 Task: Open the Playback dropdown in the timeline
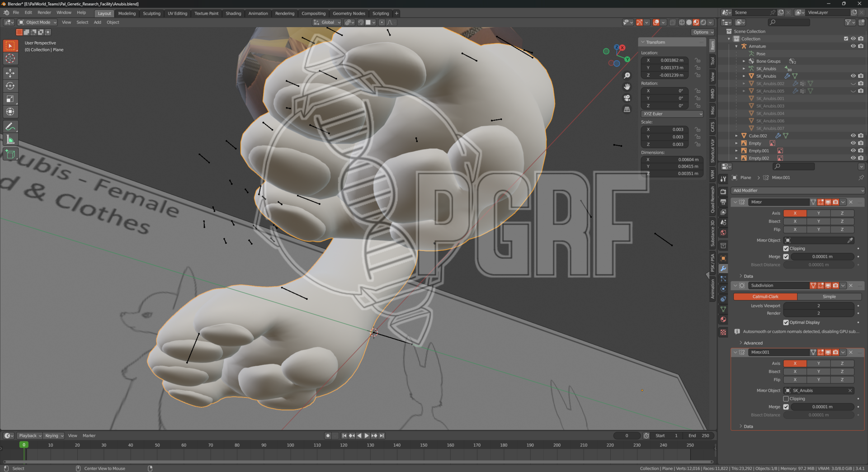tap(30, 436)
